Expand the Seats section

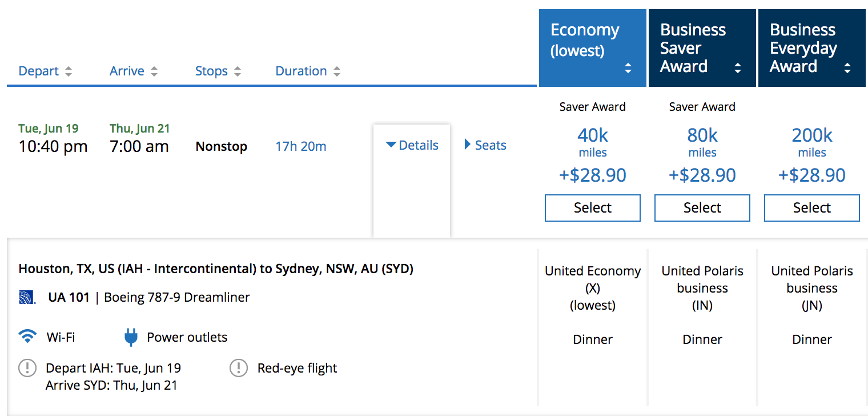click(485, 145)
